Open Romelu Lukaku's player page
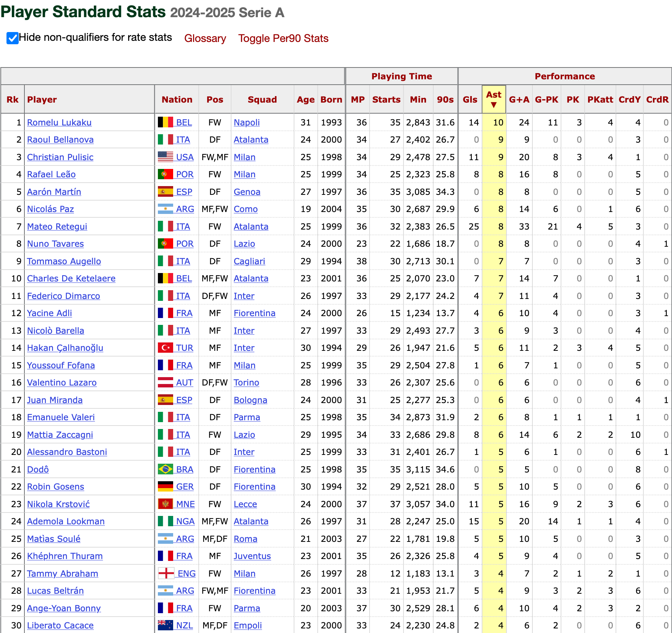Viewport: 672px width, 633px height. click(59, 122)
